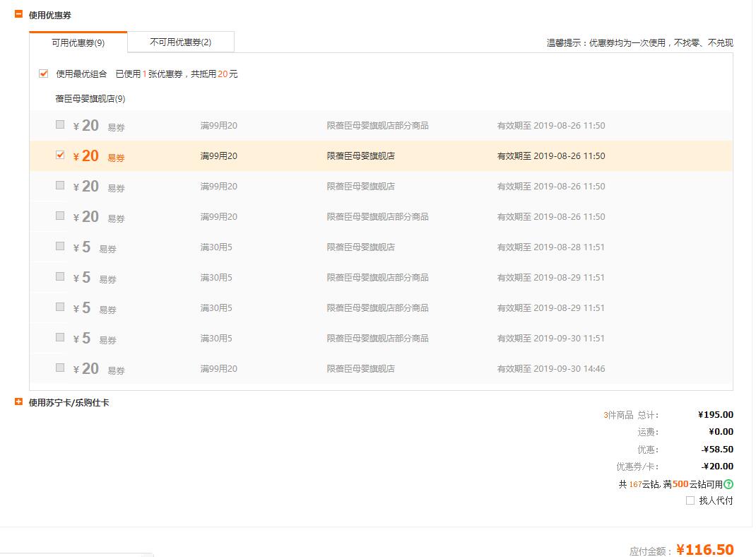Check the ¥5 coupon expiring 2019-09-30 11:51

(60, 337)
